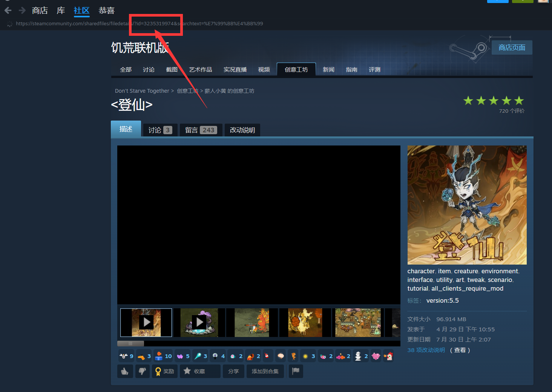Click the blue pedestal award with count 10
552x392 pixels.
(x=163, y=356)
